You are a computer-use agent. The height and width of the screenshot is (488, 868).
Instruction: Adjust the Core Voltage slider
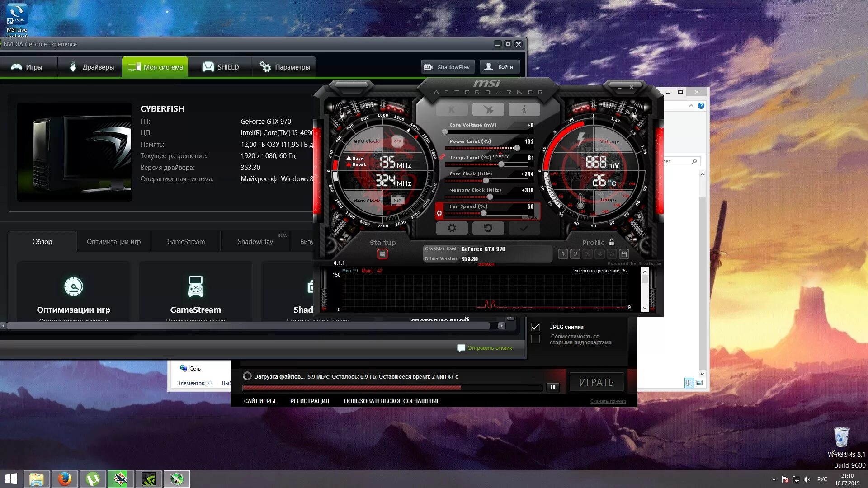(x=486, y=132)
